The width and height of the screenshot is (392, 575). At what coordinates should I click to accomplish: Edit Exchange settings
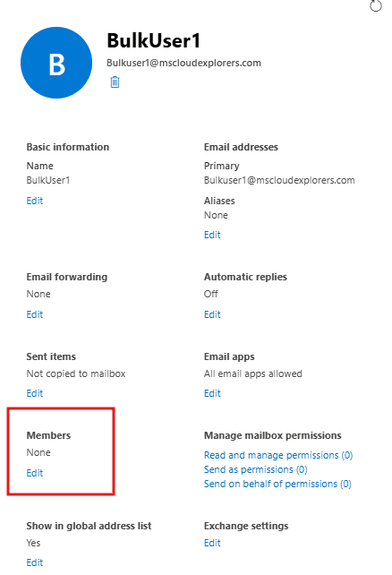tap(212, 543)
